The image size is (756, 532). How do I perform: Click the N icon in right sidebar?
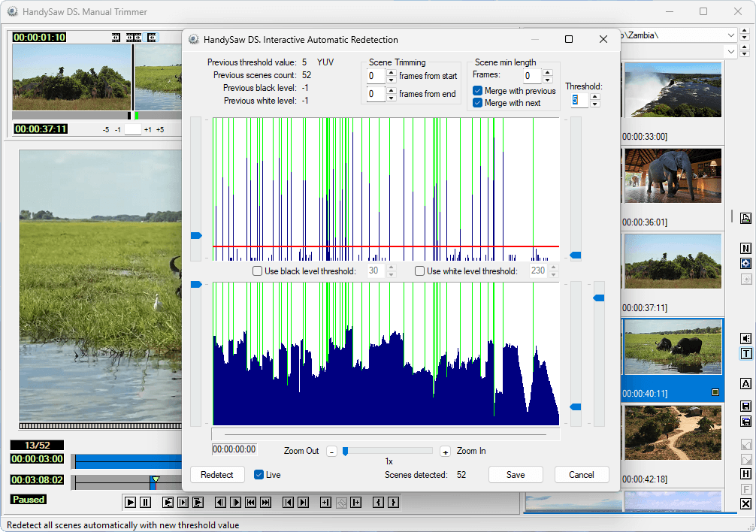(745, 249)
